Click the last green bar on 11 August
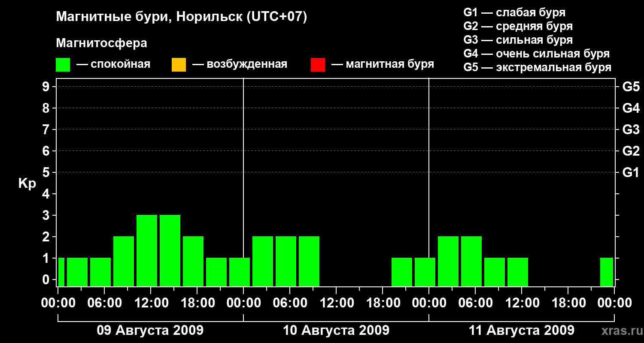This screenshot has height=343, width=644. pos(607,272)
